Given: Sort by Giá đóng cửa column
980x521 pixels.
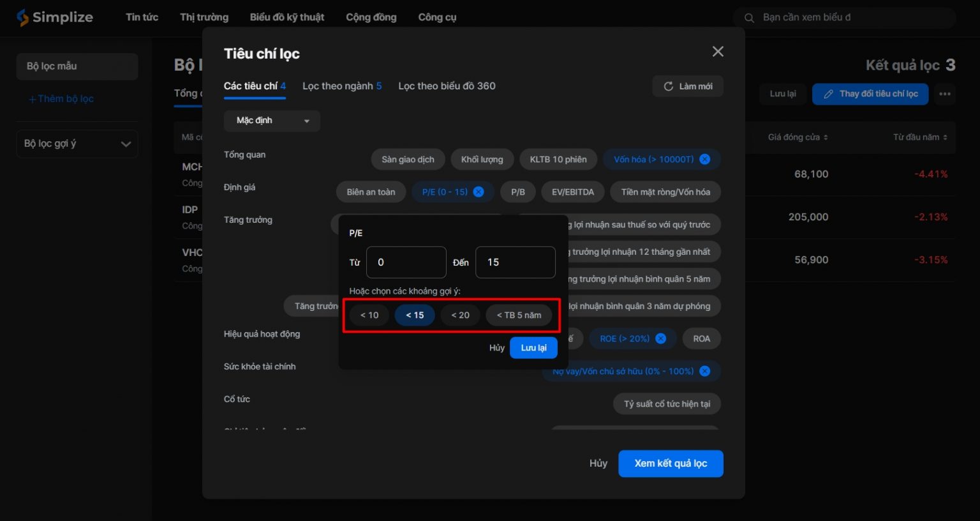Looking at the screenshot, I should 798,137.
